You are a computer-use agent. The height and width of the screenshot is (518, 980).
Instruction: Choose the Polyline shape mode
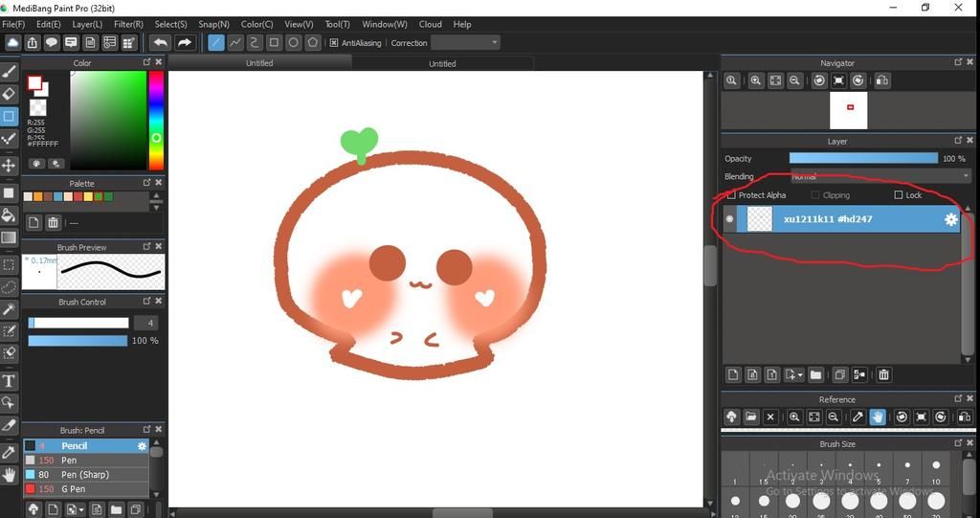coord(235,42)
